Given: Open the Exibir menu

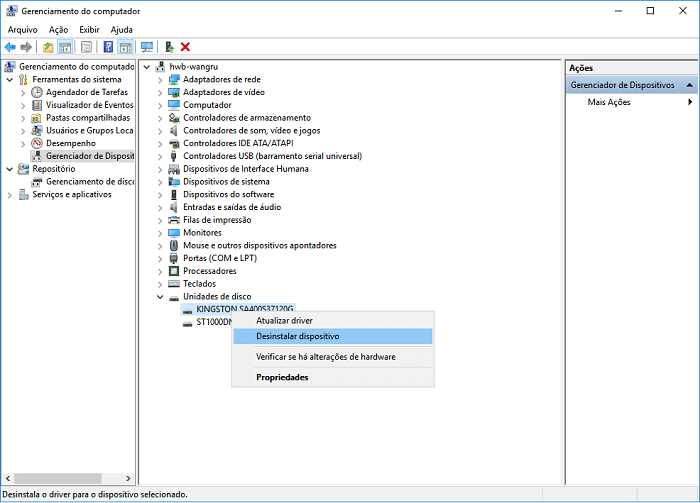Looking at the screenshot, I should (89, 29).
